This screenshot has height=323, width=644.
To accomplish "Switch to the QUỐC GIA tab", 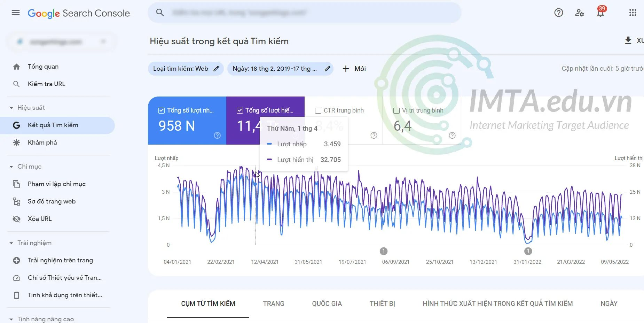I will (x=327, y=303).
